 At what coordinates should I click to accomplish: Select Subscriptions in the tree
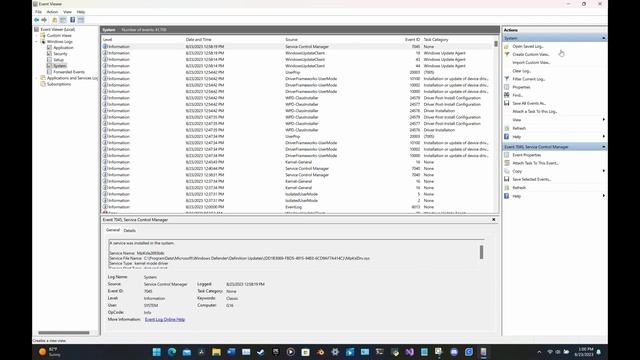tap(58, 84)
